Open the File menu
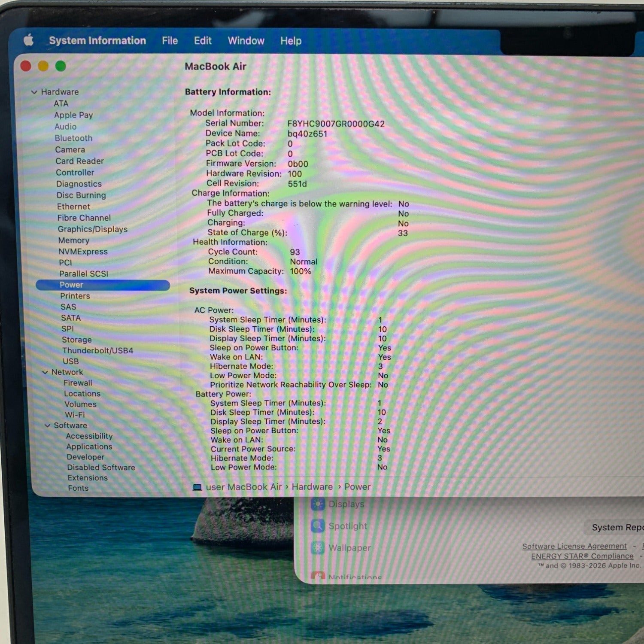 tap(170, 41)
